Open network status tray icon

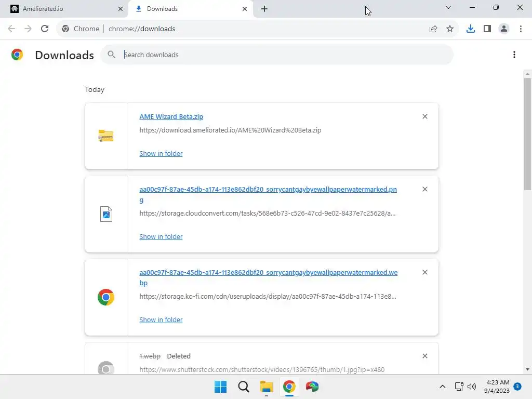tap(459, 387)
